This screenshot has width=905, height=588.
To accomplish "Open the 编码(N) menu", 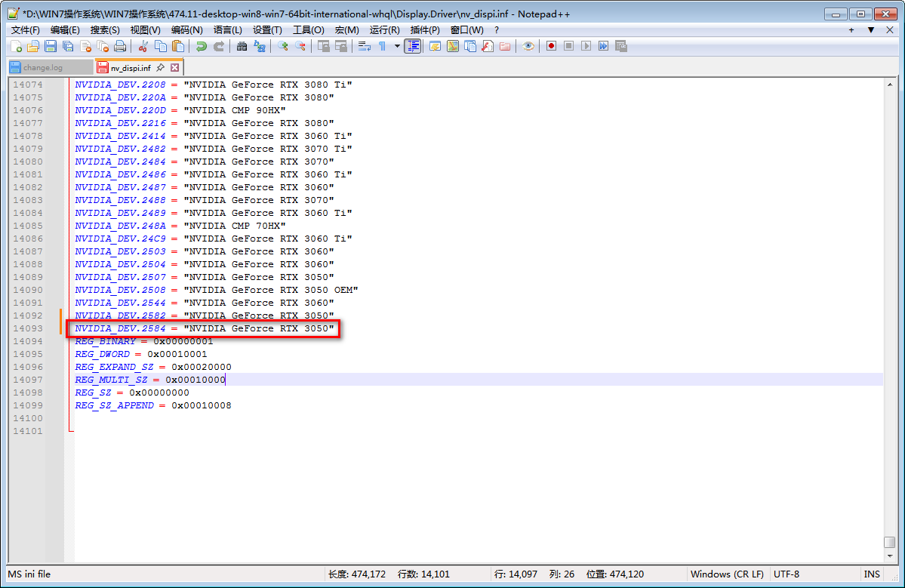I will click(x=186, y=30).
